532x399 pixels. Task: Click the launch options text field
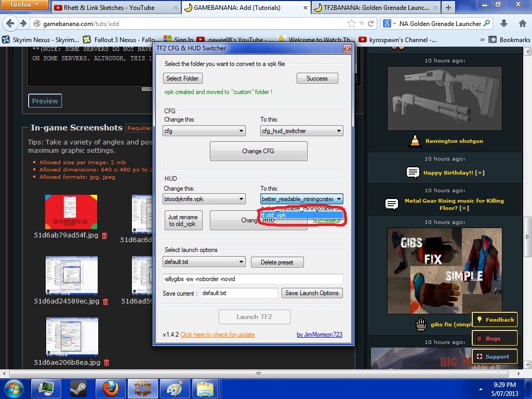click(253, 279)
